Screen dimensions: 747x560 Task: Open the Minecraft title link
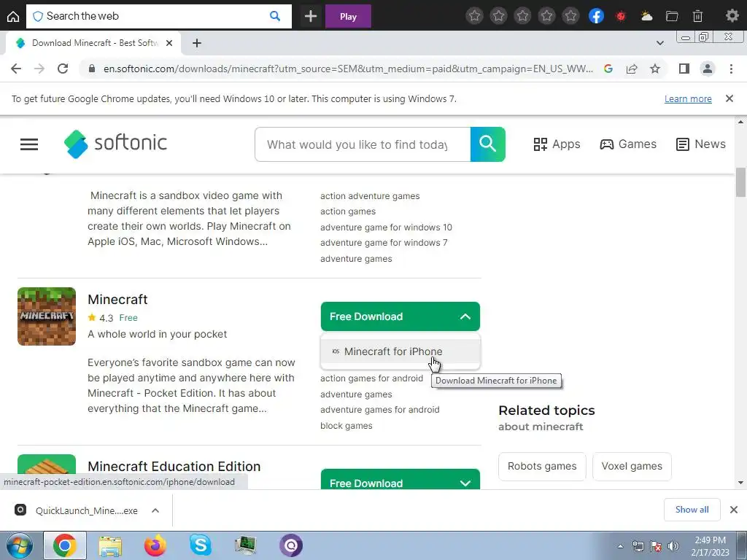click(117, 299)
